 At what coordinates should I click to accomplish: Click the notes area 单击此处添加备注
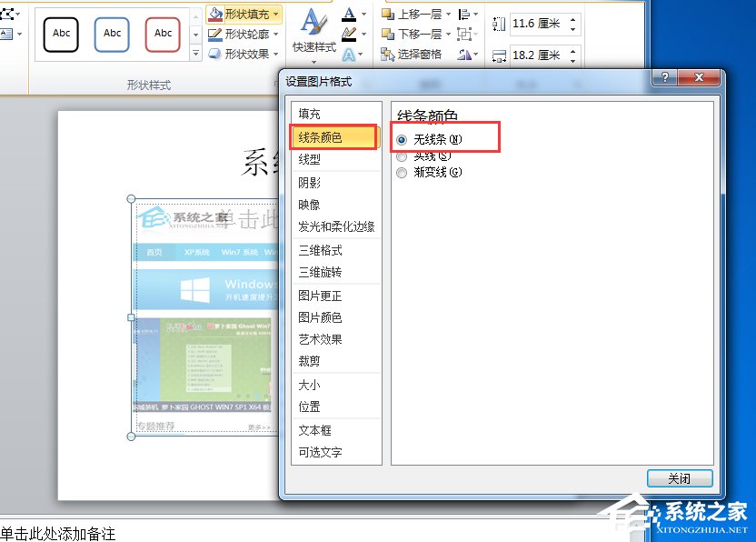click(x=59, y=535)
